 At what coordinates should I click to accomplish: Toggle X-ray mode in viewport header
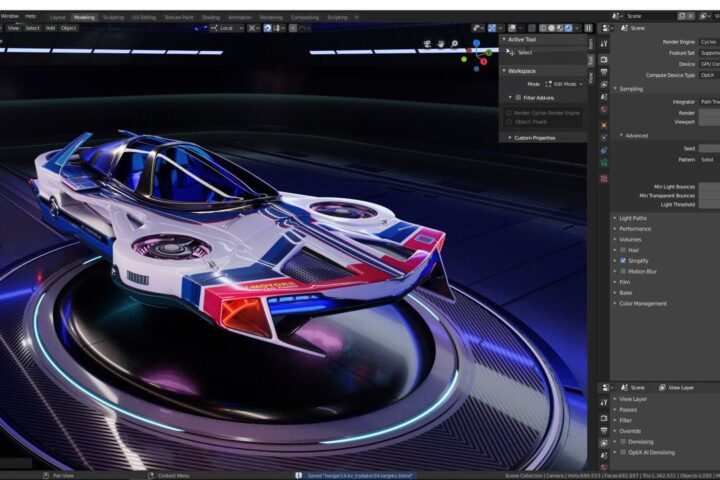point(532,28)
